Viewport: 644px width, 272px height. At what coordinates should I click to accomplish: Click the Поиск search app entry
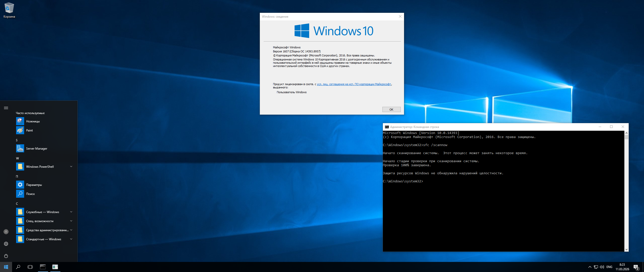click(x=30, y=194)
